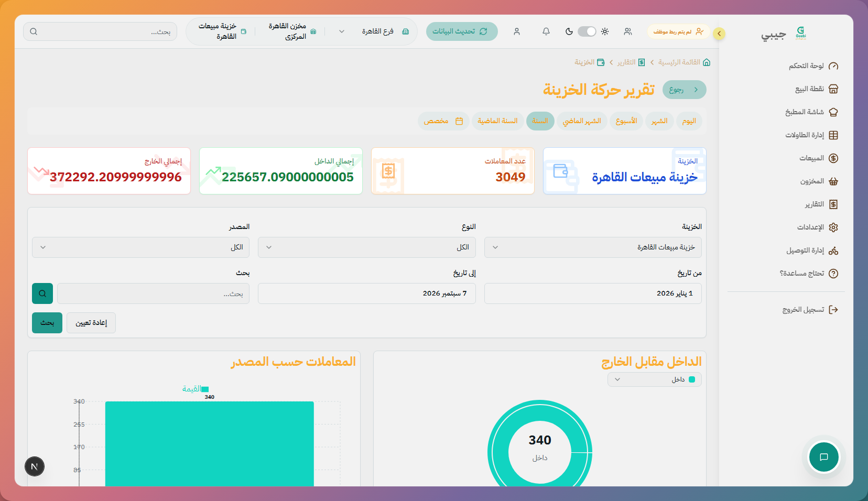Select الشهر period tab
Screen dimensions: 868x501
point(659,121)
